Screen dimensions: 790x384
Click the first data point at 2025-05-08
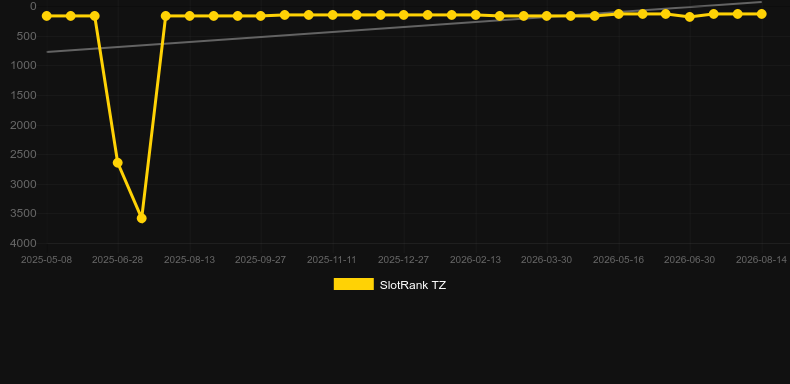pos(46,16)
